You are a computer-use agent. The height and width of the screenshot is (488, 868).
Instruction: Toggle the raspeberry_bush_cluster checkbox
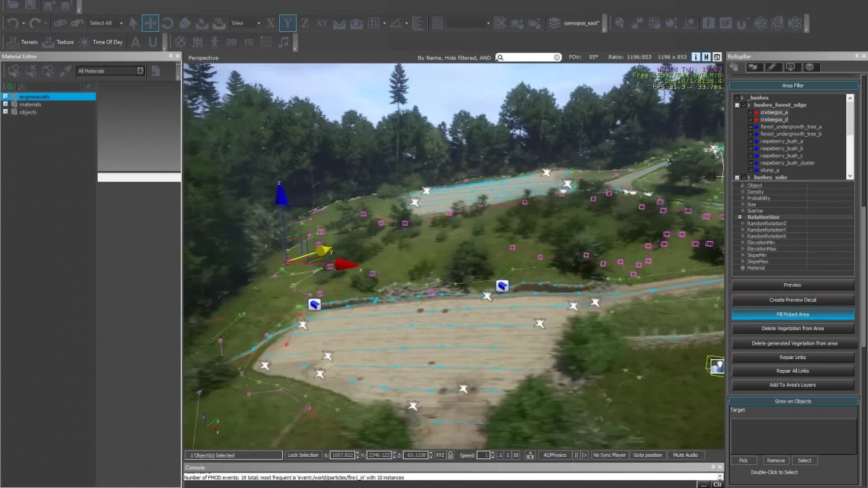click(750, 163)
